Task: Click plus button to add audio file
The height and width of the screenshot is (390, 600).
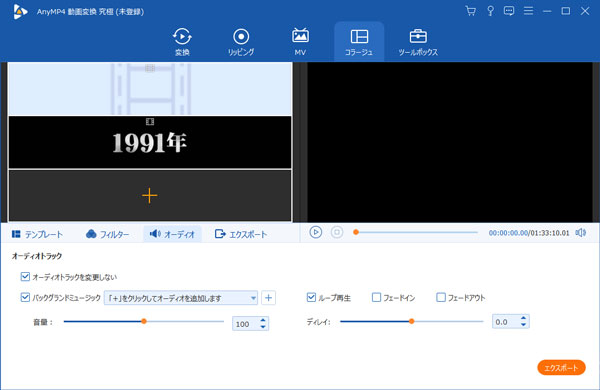Action: 269,298
